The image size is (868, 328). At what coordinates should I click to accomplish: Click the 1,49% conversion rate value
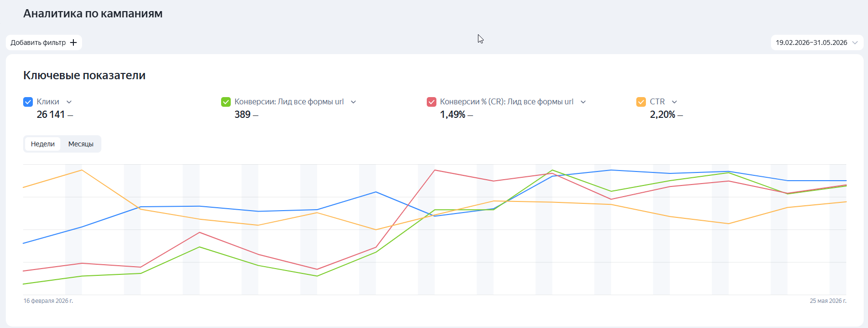click(453, 114)
